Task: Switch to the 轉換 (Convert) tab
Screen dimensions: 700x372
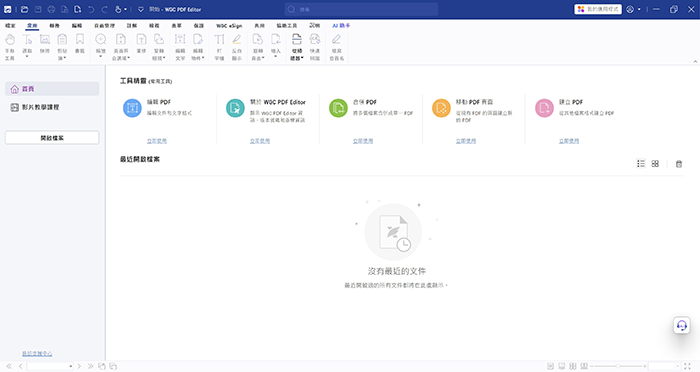Action: (x=54, y=26)
